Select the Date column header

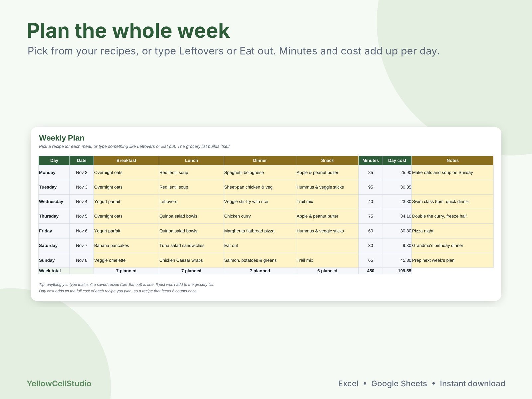coord(82,160)
